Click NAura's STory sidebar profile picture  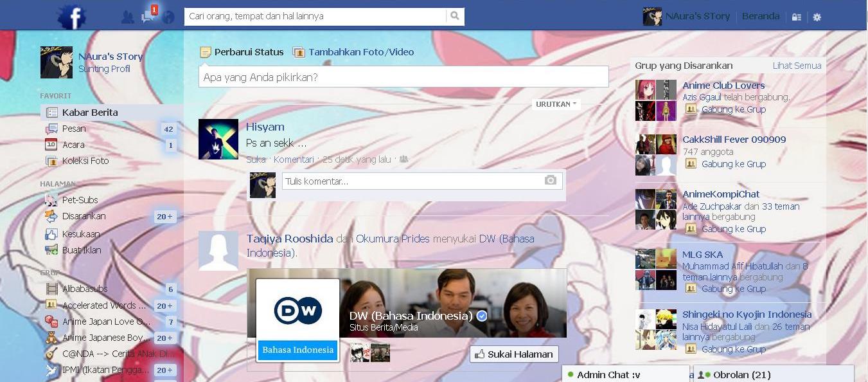(57, 62)
